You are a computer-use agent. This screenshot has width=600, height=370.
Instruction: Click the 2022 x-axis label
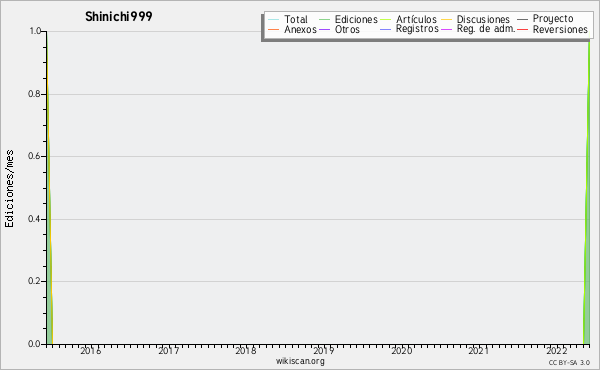557,351
